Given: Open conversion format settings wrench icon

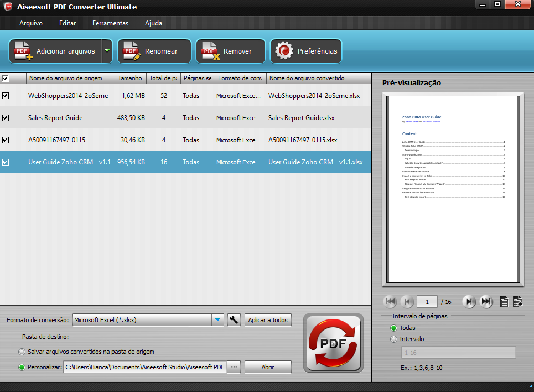Looking at the screenshot, I should 234,319.
